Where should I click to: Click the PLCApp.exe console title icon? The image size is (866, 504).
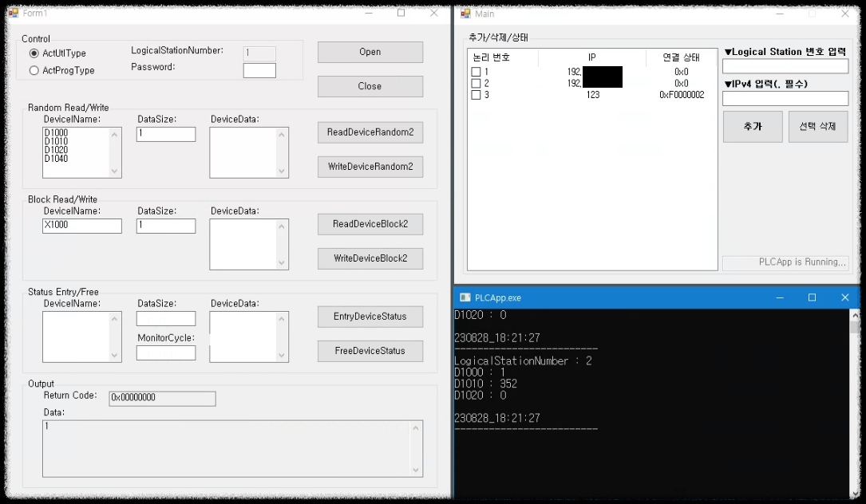tap(465, 297)
